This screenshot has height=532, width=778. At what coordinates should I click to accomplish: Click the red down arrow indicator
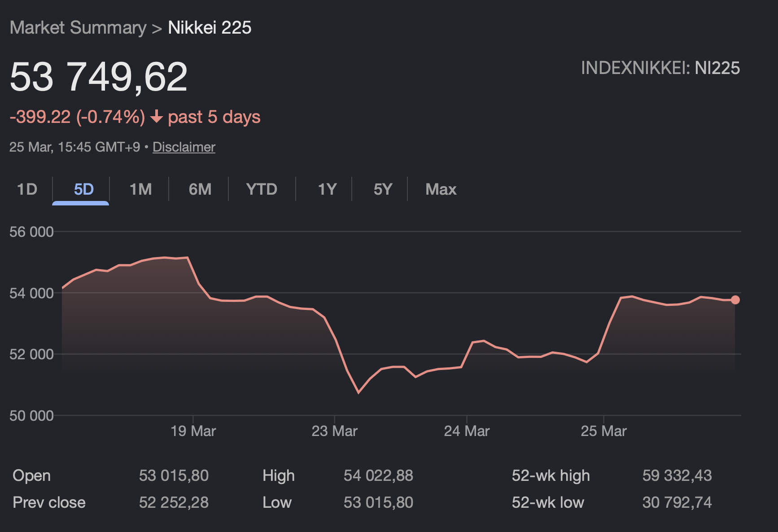[x=156, y=117]
